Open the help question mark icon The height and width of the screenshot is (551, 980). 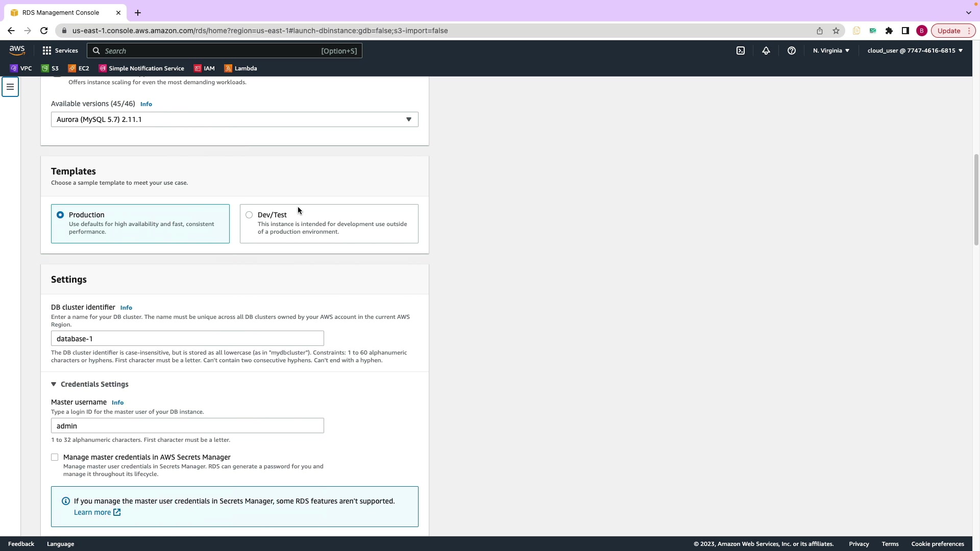(x=791, y=51)
